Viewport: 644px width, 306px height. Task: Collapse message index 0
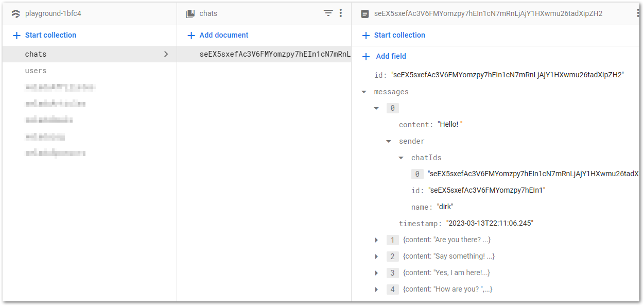click(x=376, y=108)
